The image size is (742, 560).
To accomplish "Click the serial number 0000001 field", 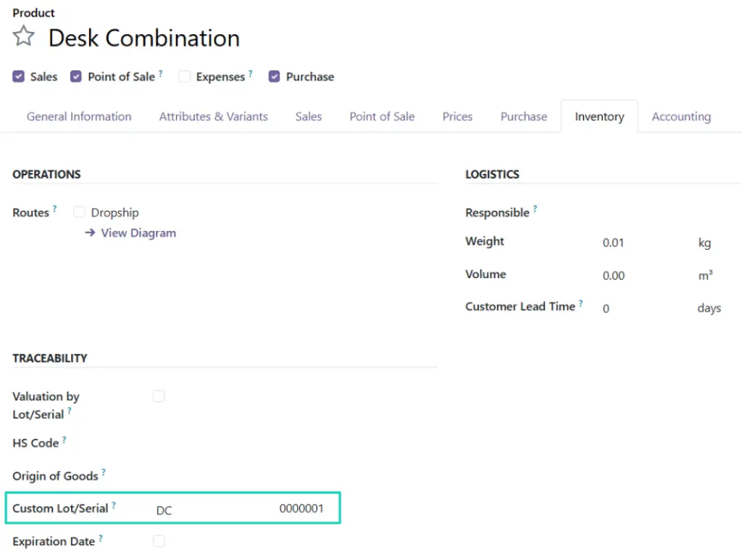I will (301, 508).
